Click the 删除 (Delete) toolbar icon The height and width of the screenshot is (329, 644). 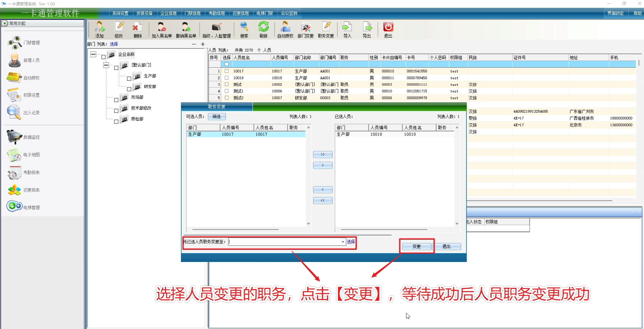(x=137, y=29)
